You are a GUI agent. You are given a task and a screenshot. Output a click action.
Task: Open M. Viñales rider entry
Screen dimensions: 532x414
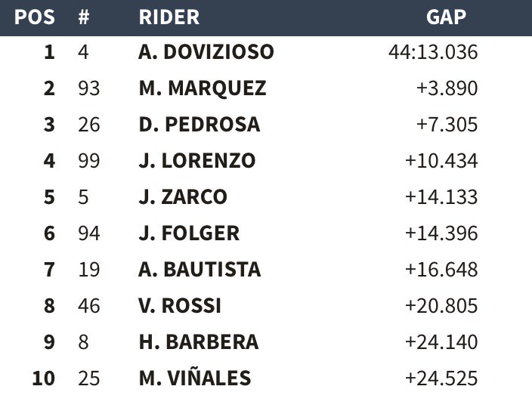pos(195,378)
